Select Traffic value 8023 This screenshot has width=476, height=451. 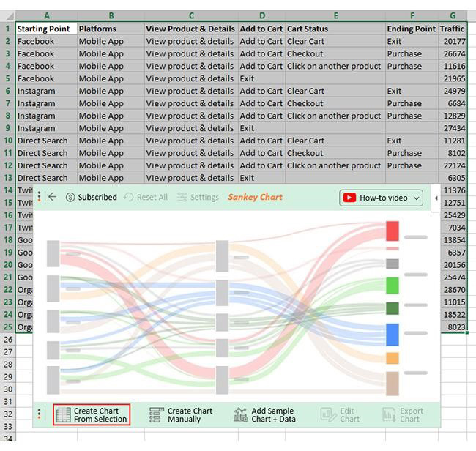point(454,327)
